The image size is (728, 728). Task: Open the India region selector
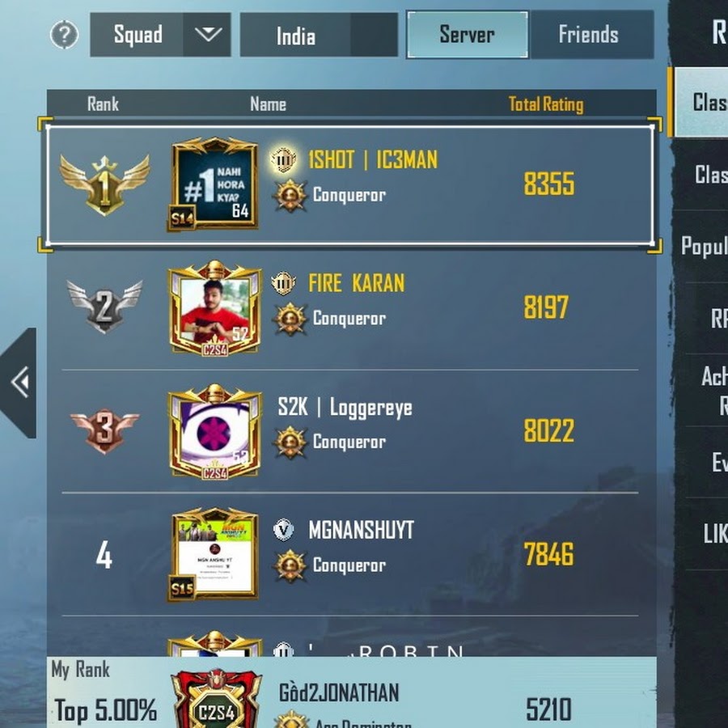point(319,36)
